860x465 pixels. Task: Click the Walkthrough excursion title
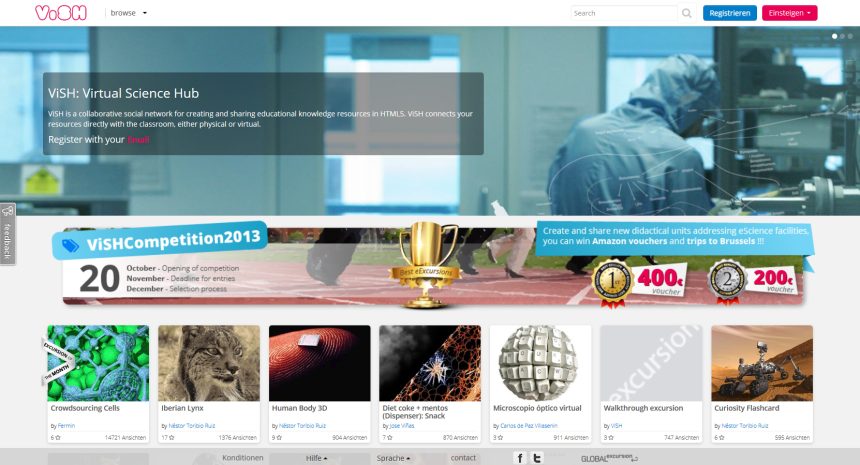coord(643,409)
